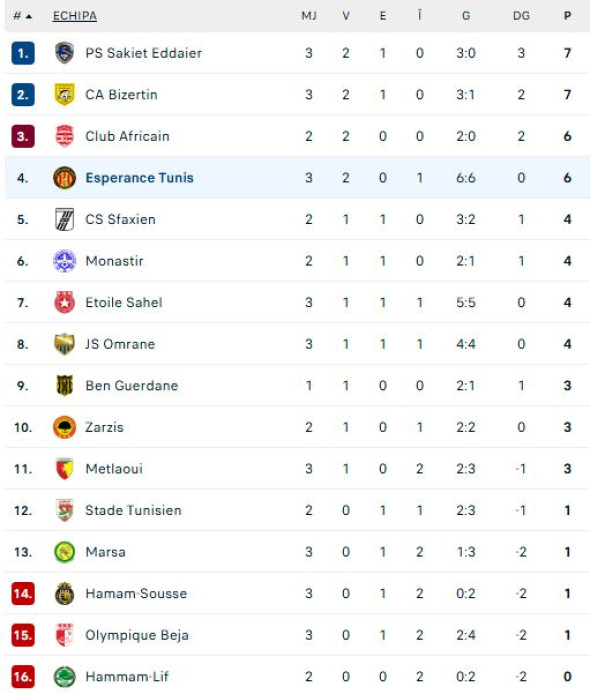
Task: Open the JS Omrane team page
Action: tap(120, 344)
